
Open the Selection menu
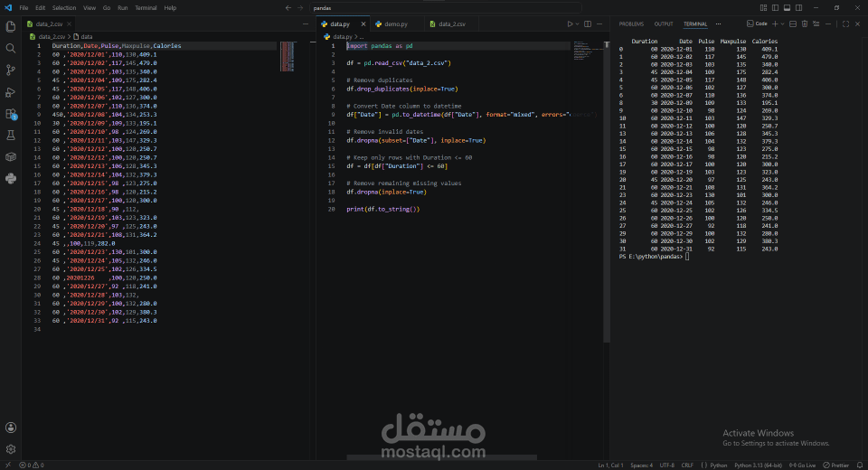tap(64, 8)
